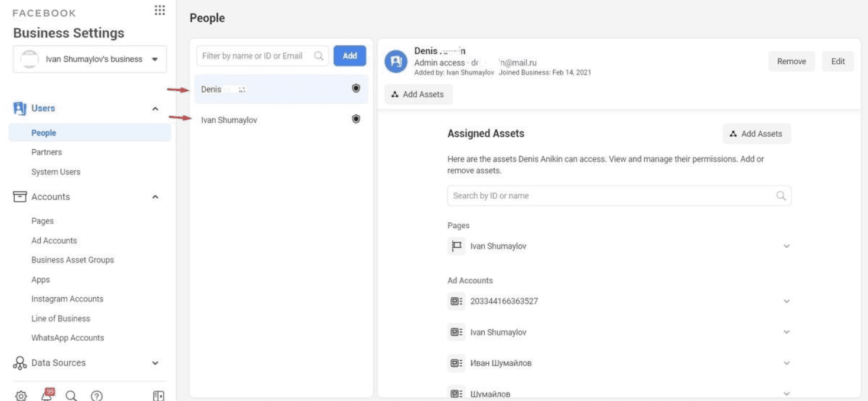Toggle the sidebar collapse panel icon

pos(158,396)
